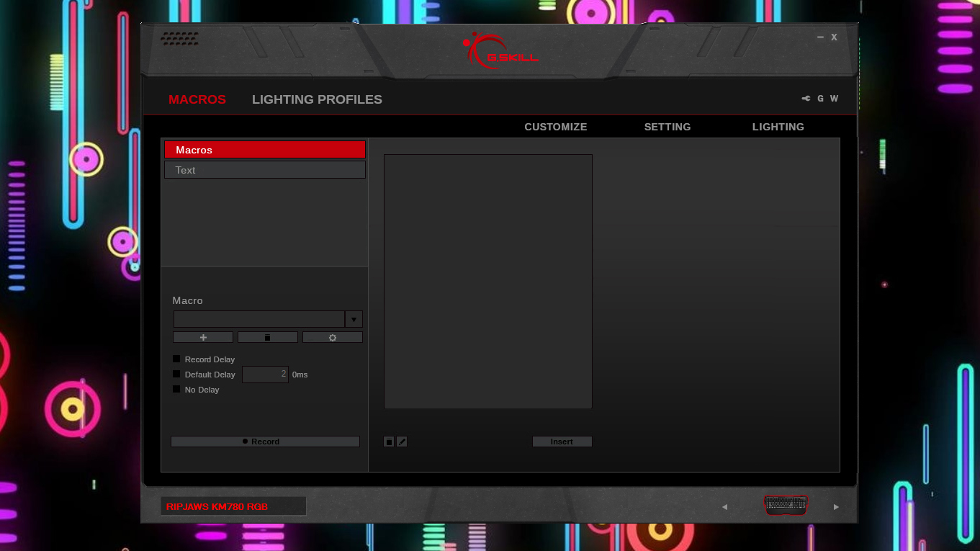Open the CUSTOMIZE section
Image resolution: width=980 pixels, height=551 pixels.
pyautogui.click(x=556, y=127)
